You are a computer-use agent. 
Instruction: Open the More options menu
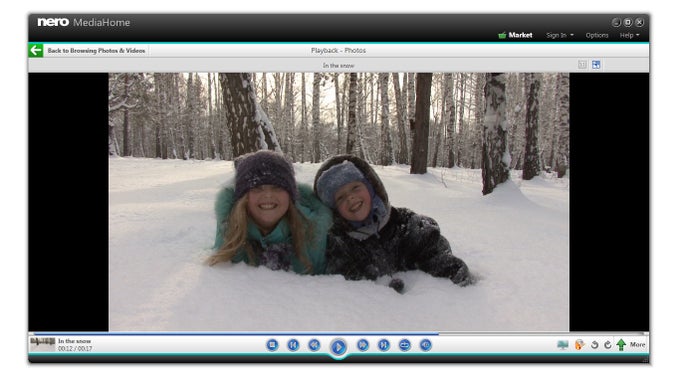pyautogui.click(x=637, y=345)
